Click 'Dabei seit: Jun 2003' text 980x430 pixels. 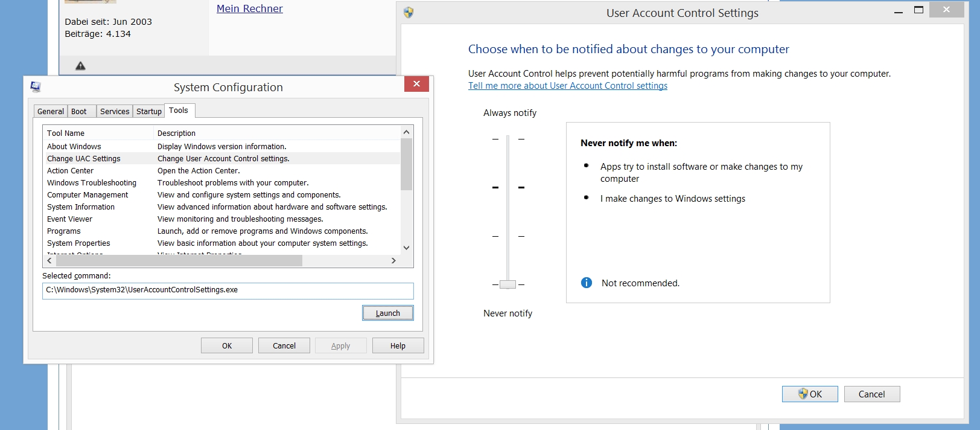[109, 22]
